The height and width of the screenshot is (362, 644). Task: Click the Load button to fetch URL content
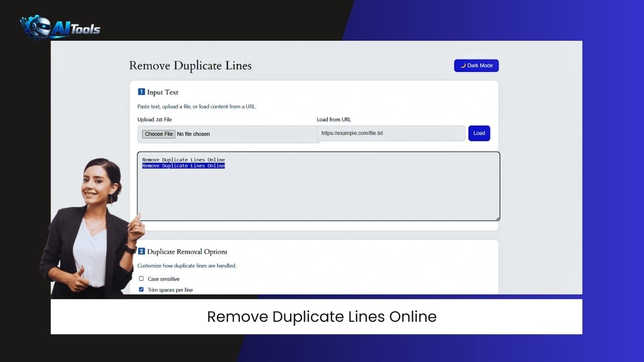[479, 133]
